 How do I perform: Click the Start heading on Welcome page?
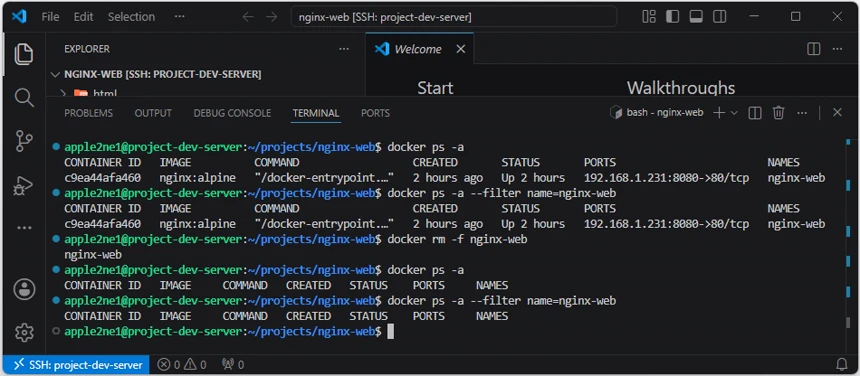(435, 88)
